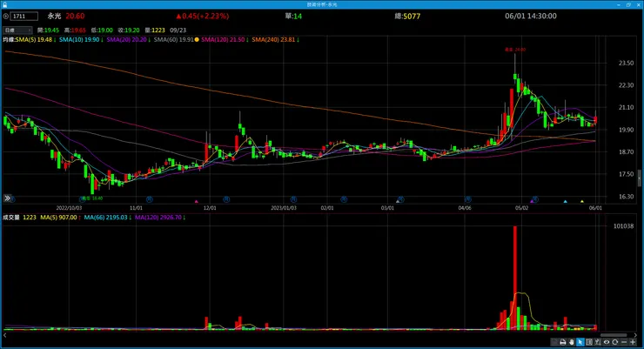Image resolution: width=644 pixels, height=349 pixels.
Task: Click the 23.50 price axis label
Action: click(x=626, y=63)
